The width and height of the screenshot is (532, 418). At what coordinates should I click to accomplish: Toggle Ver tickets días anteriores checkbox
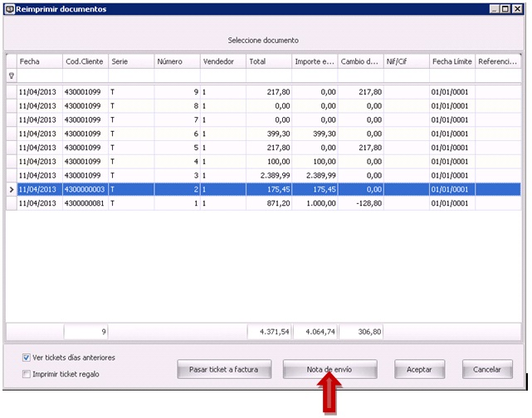point(27,357)
